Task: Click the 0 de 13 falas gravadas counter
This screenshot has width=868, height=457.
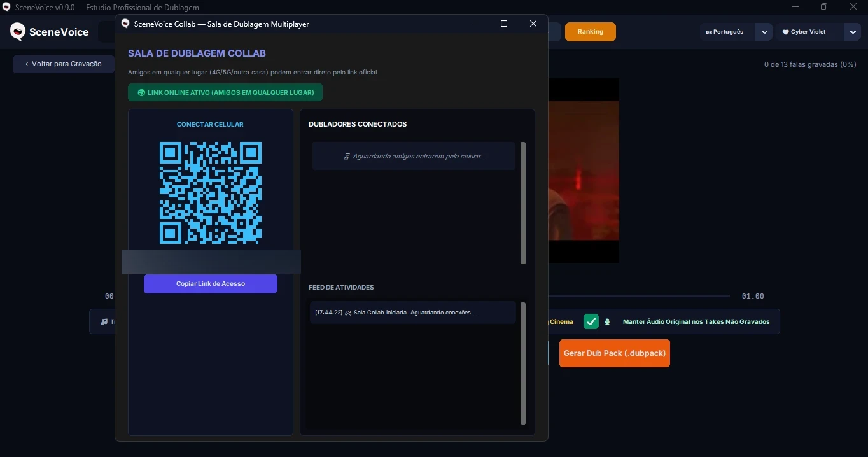Action: 810,64
